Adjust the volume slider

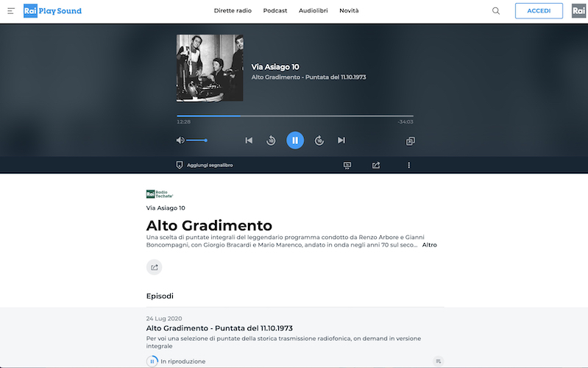coord(196,141)
